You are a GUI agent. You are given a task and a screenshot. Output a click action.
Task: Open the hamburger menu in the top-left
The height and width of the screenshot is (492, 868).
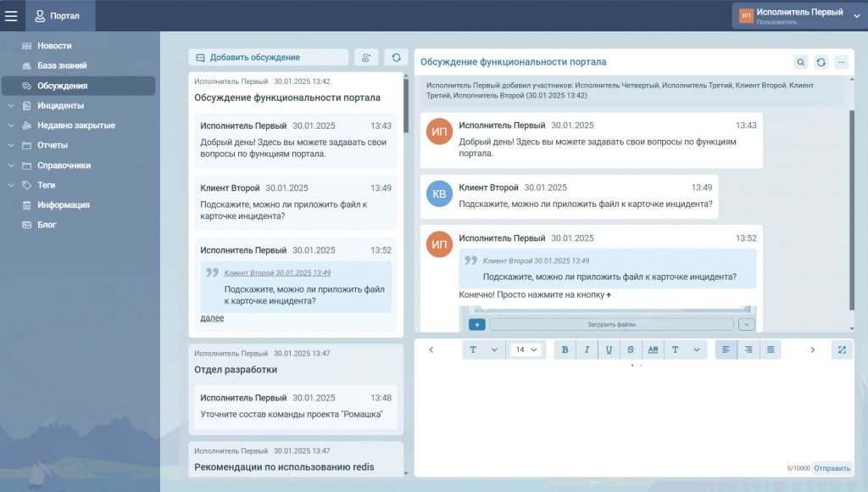pos(11,15)
